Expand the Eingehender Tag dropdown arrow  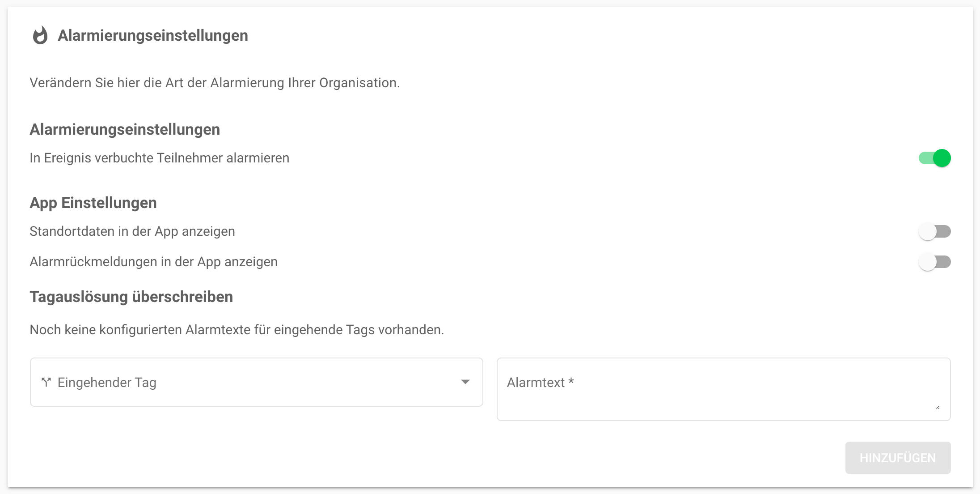(465, 382)
